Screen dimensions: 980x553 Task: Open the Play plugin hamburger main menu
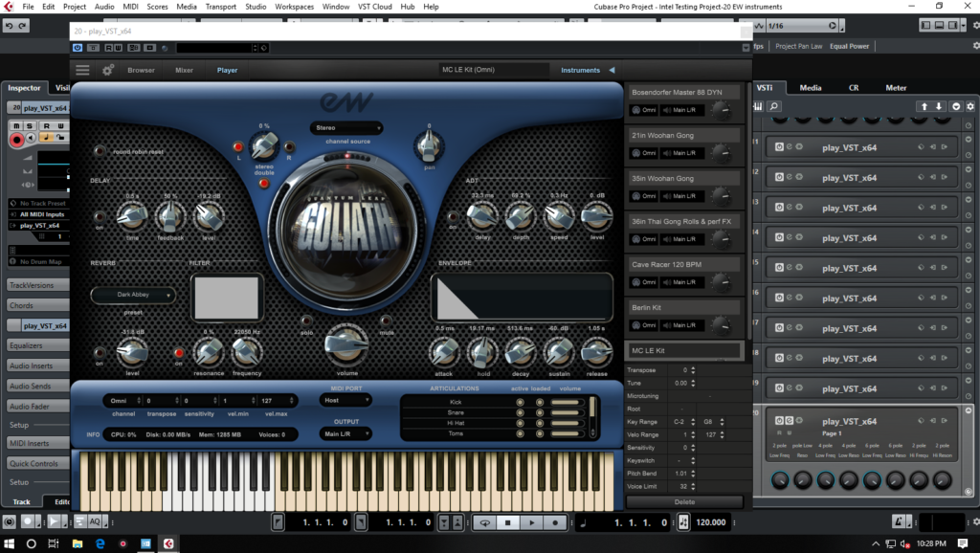coord(82,70)
